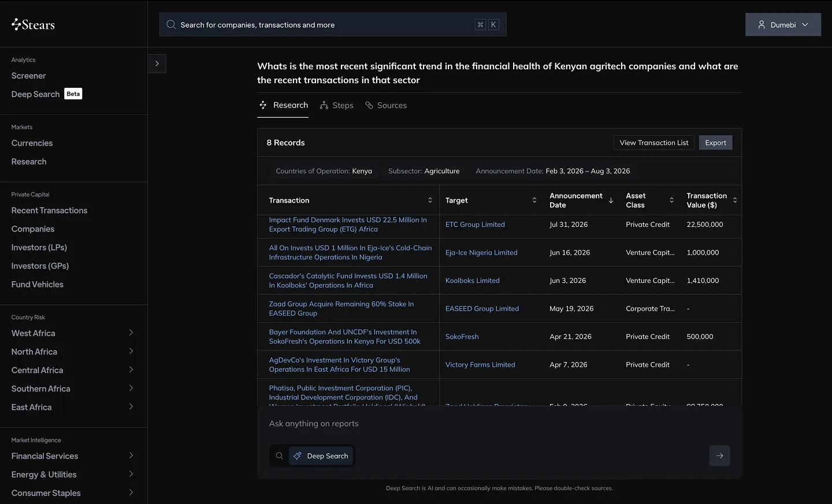This screenshot has height=504, width=832.
Task: Click the Beta badge next to Deep Search
Action: click(73, 94)
